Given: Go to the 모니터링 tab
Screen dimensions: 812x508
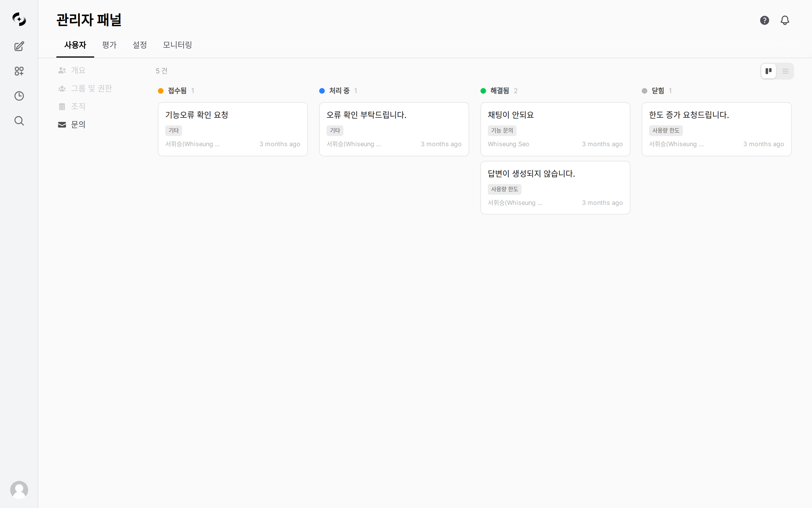Looking at the screenshot, I should click(177, 45).
